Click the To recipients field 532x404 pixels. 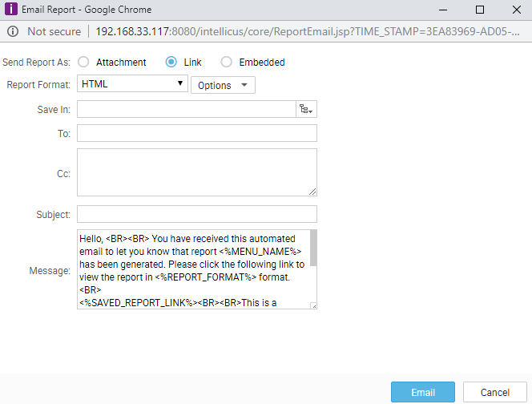[197, 133]
